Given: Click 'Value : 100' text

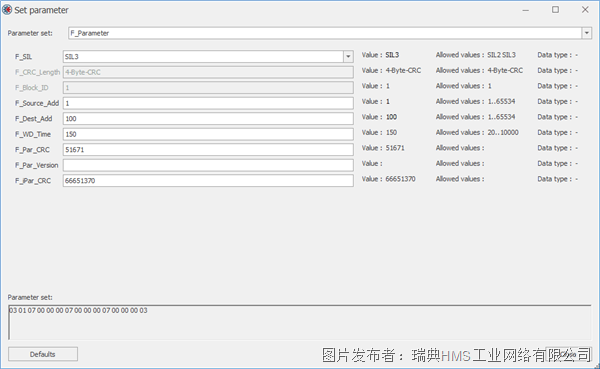Looking at the screenshot, I should coord(379,117).
